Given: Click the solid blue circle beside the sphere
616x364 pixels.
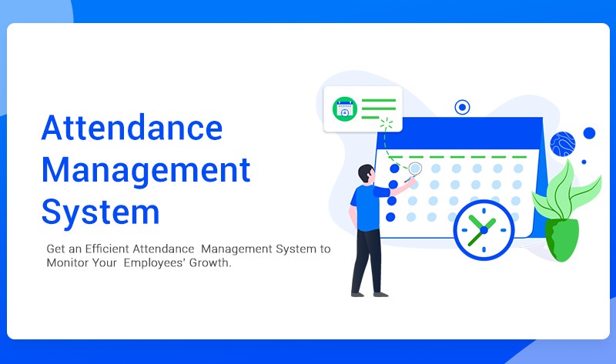Looking at the screenshot, I should [x=589, y=133].
